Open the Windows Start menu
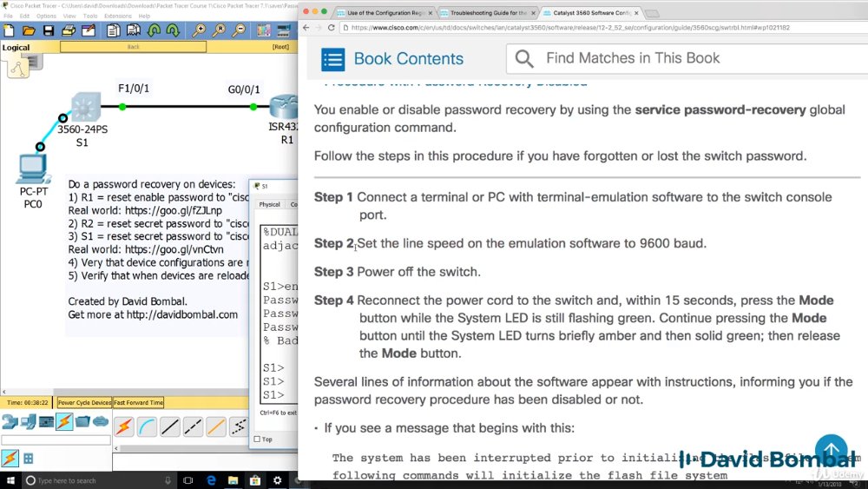Screen dimensions: 868x489 pyautogui.click(x=10, y=480)
